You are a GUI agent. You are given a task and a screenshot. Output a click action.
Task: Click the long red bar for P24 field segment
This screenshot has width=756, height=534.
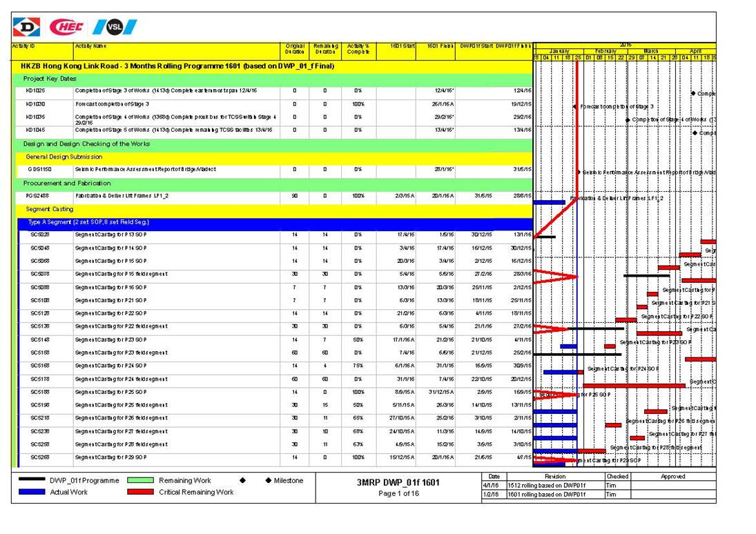pos(634,386)
